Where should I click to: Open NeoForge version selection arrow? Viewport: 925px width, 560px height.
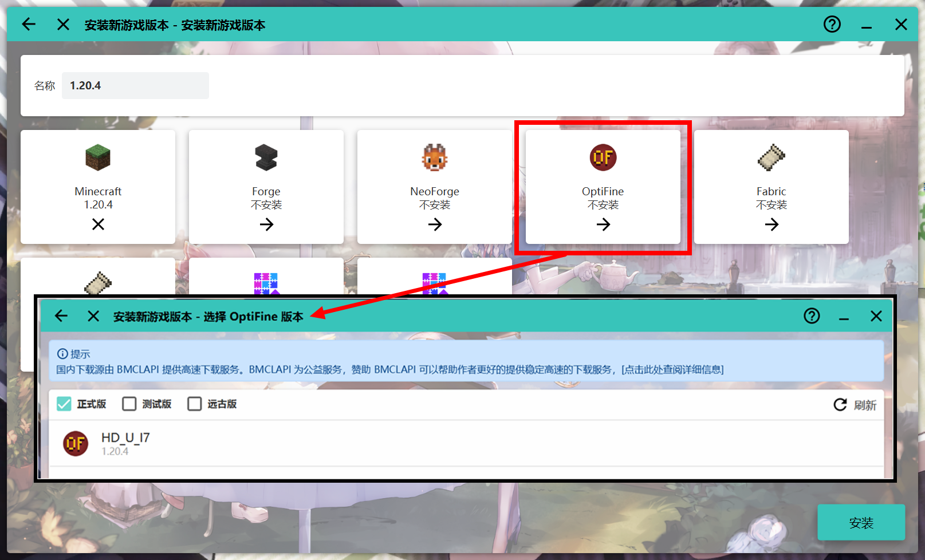coord(435,224)
